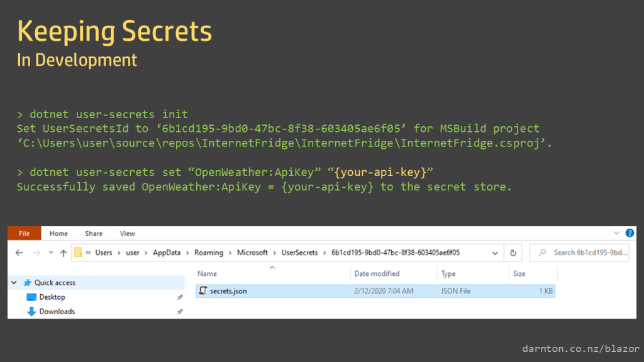Open Explorer help question mark icon
The image size is (644, 362).
click(630, 233)
